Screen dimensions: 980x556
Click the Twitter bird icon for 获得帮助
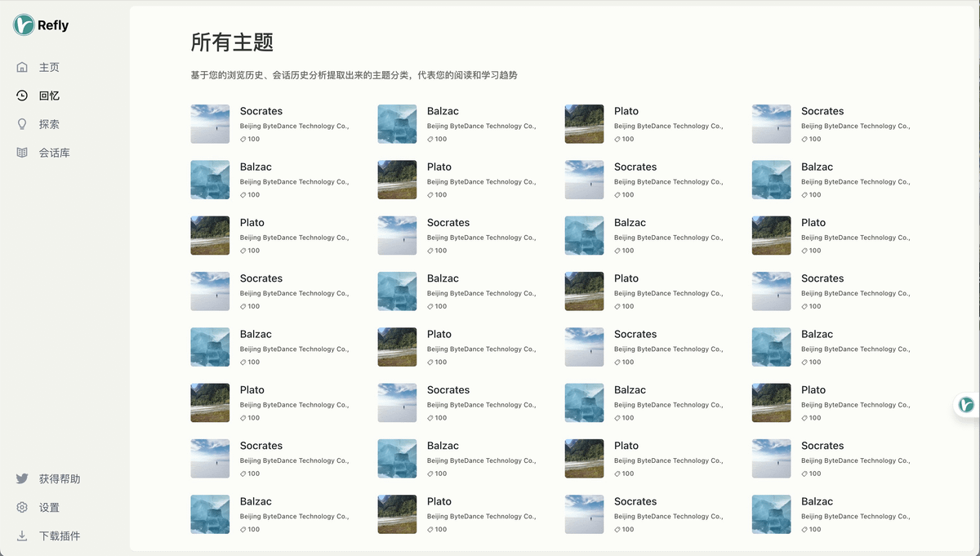point(22,478)
